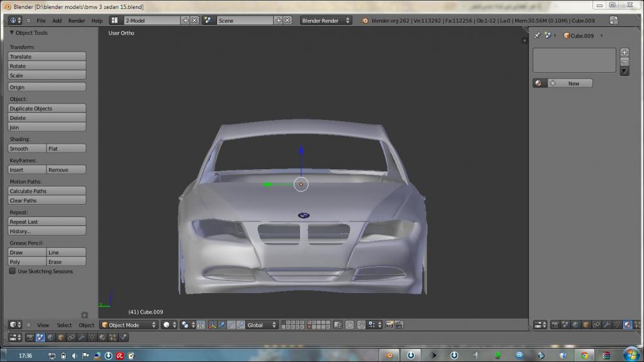Screen dimensions: 644x362
Task: Click the cube icon beside Cube.009 breadcrumb
Action: click(x=567, y=35)
